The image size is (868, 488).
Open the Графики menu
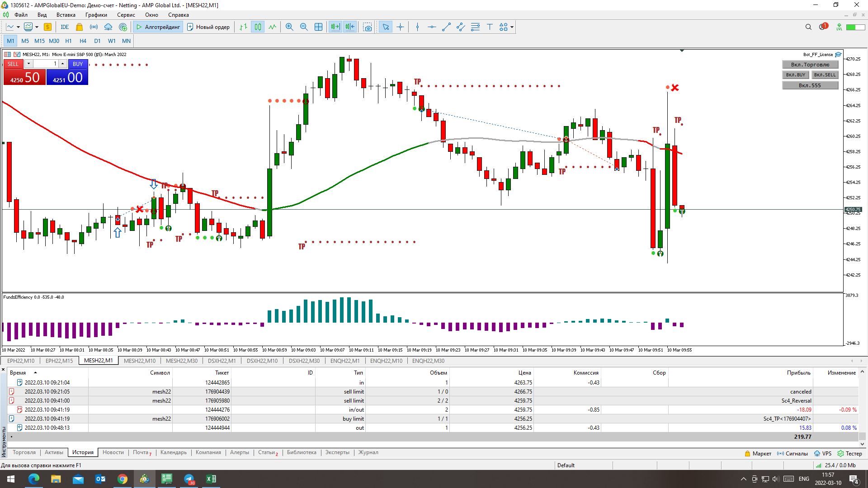[96, 15]
